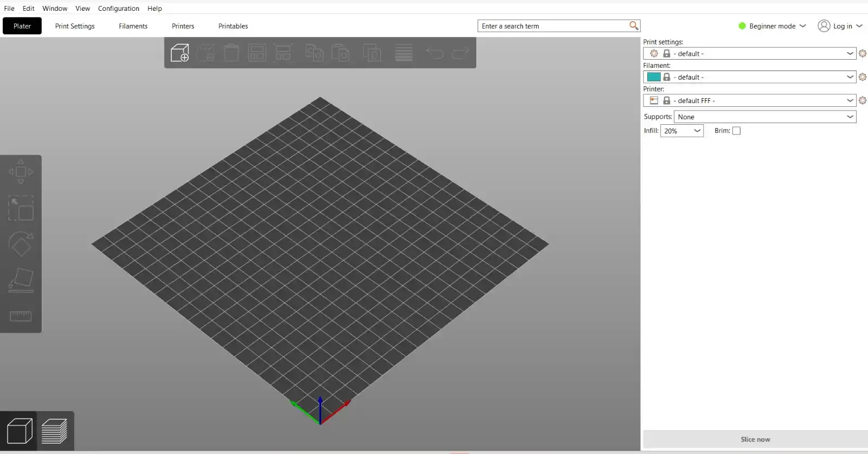Image resolution: width=868 pixels, height=454 pixels.
Task: Switch to the Filaments tab
Action: (x=133, y=26)
